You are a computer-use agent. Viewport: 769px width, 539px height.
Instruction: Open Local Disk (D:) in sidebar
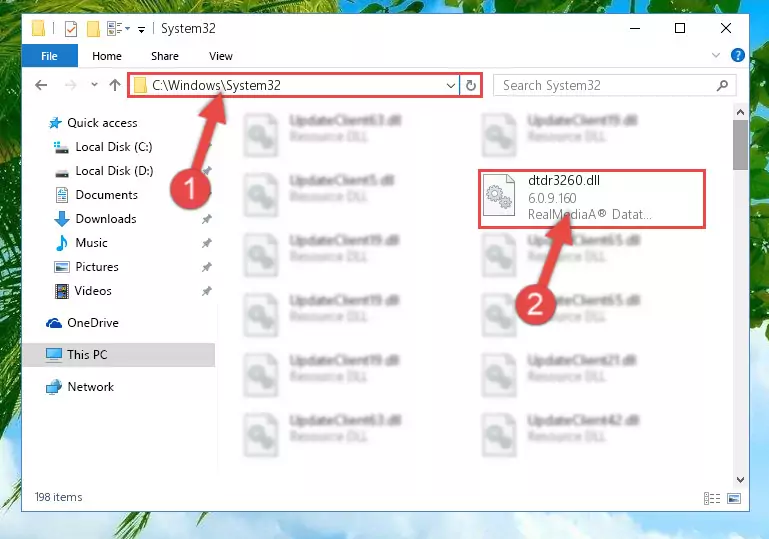tap(114, 171)
